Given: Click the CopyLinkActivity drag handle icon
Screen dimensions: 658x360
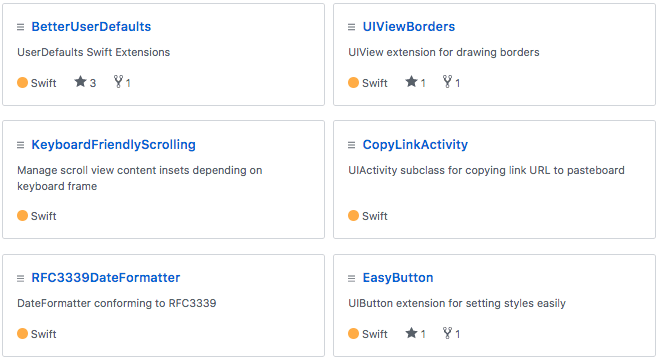Looking at the screenshot, I should 352,145.
